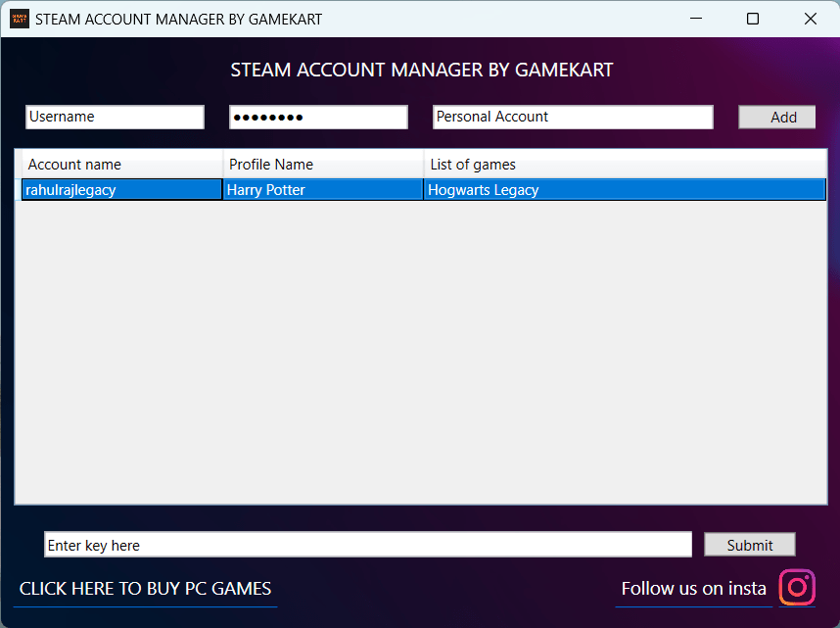Select the Hogwarts Legacy games cell

click(x=625, y=190)
